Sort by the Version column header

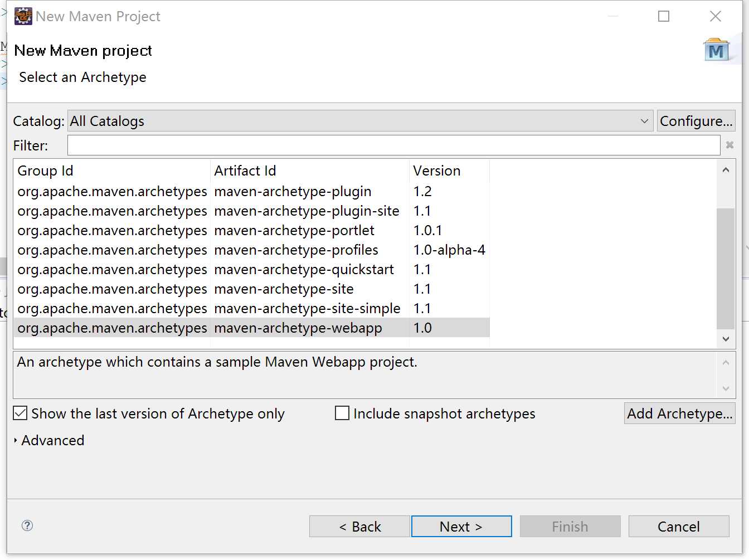point(450,171)
